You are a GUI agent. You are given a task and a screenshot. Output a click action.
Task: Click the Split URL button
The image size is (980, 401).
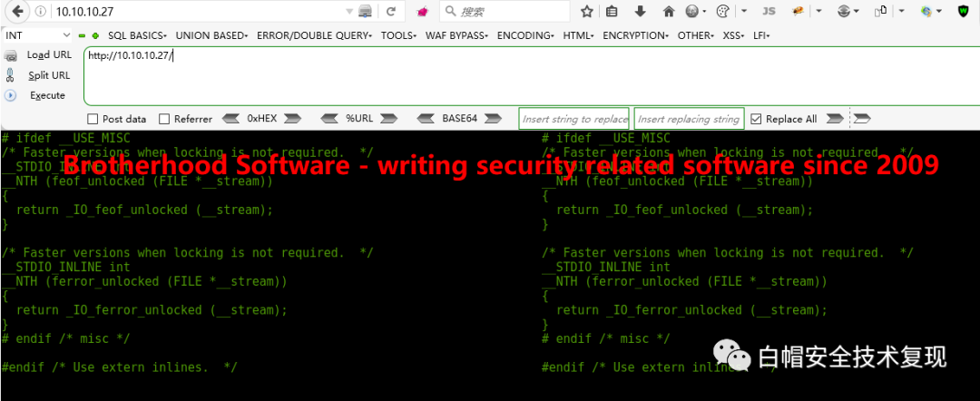[49, 75]
